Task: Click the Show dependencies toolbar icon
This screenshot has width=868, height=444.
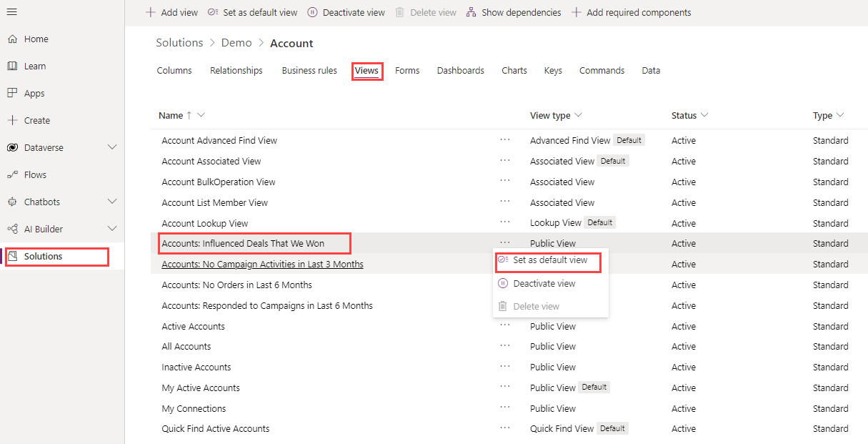Action: (471, 12)
